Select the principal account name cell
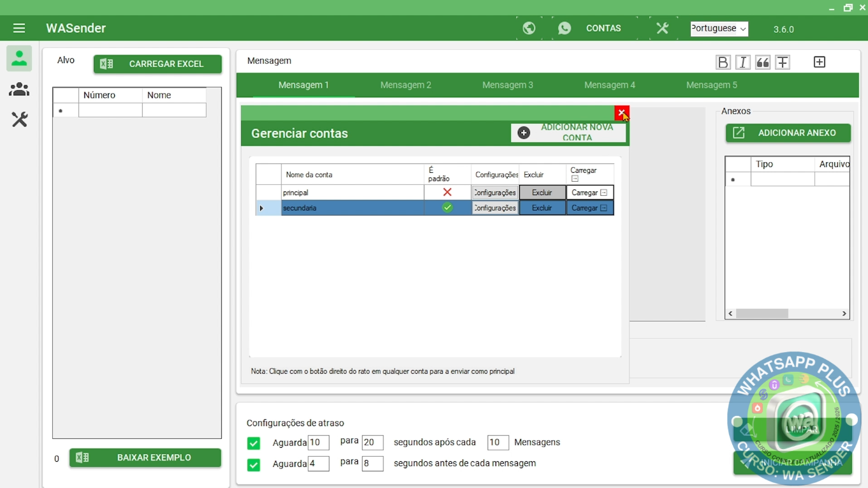 point(353,193)
